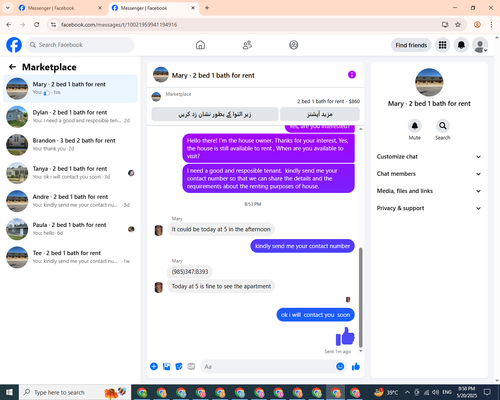The image size is (500, 400).
Task: Click the phone number message (985)347-8393
Action: pos(190,272)
